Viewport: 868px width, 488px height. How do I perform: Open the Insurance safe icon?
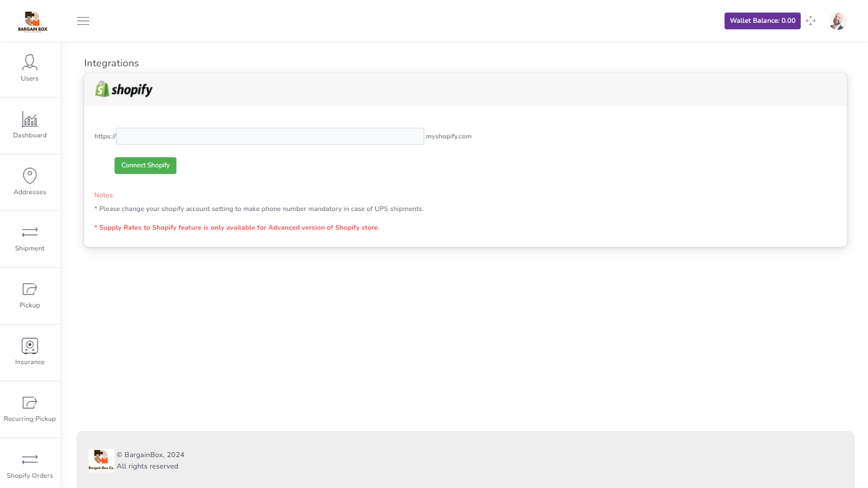pyautogui.click(x=30, y=346)
